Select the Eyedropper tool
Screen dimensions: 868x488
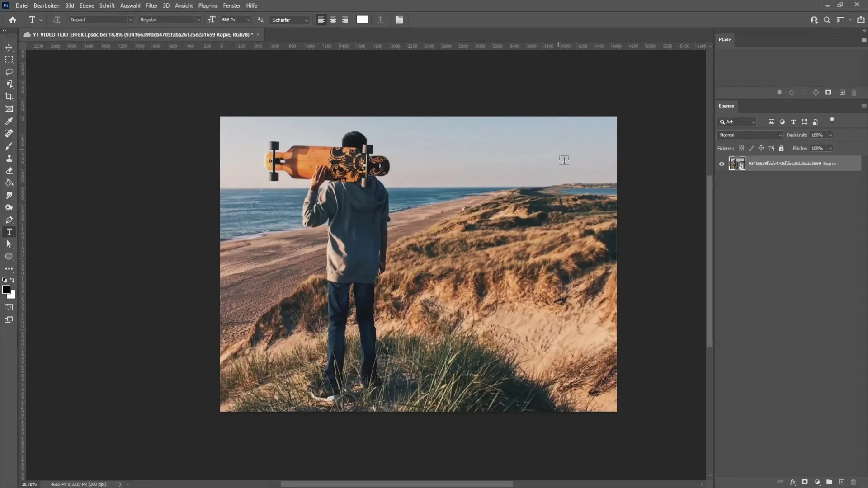point(9,121)
